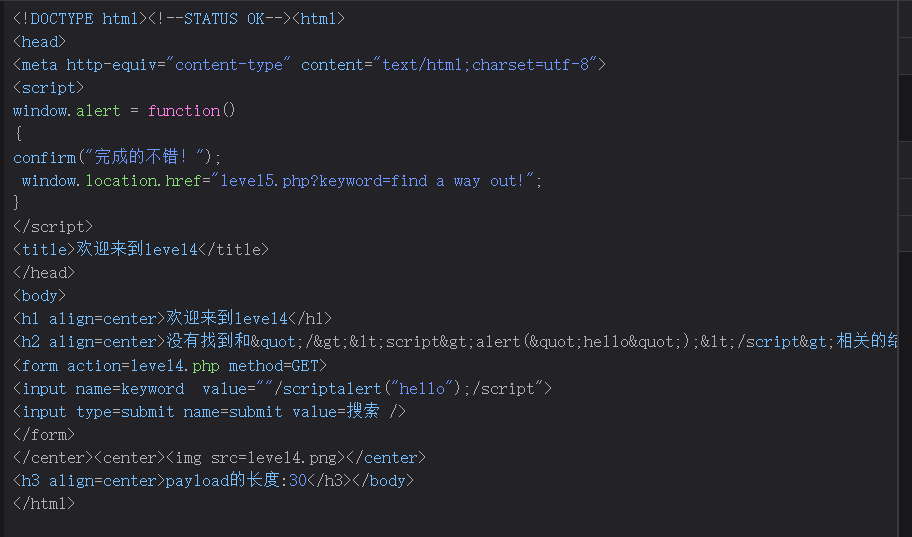Click the function keyword
This screenshot has height=537, width=912.
(184, 110)
